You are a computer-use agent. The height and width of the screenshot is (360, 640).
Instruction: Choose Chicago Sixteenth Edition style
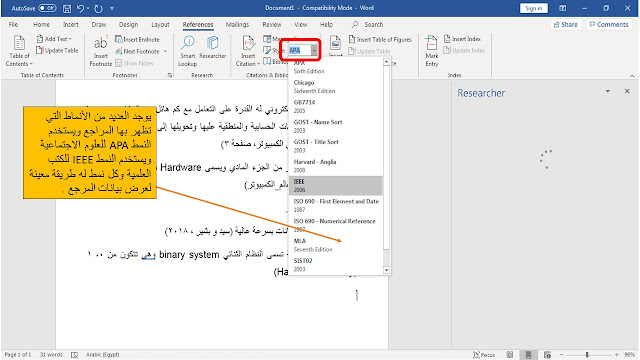coord(336,87)
